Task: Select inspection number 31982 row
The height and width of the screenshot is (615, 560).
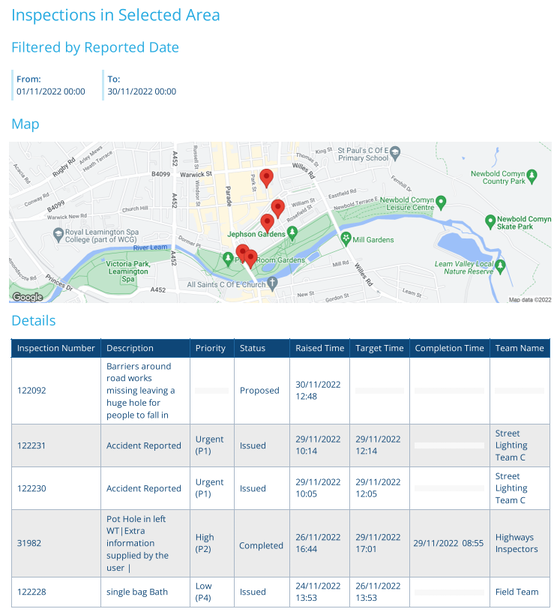Action: [280, 543]
